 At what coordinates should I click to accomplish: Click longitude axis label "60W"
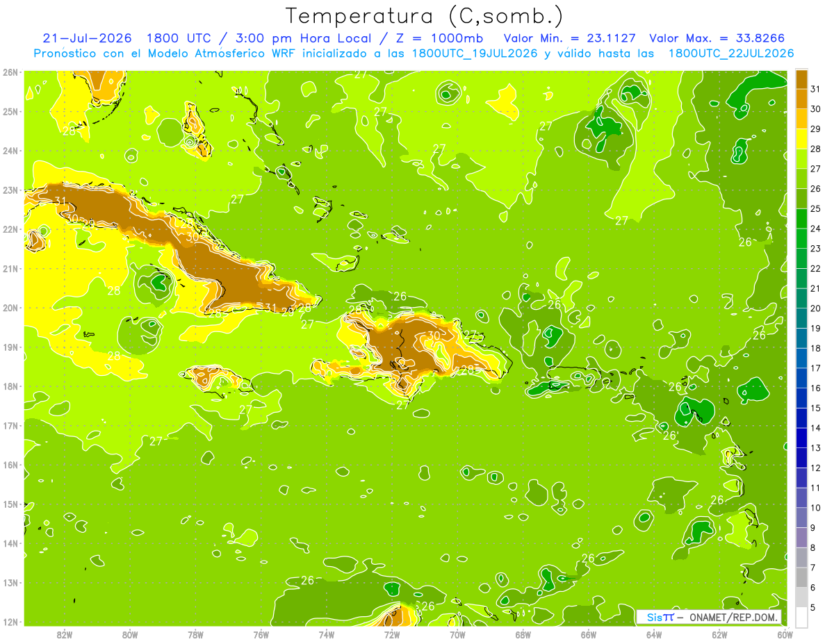(x=785, y=634)
